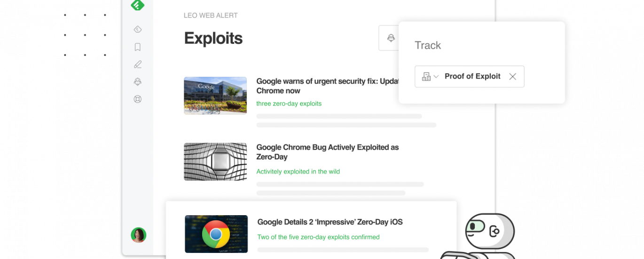
Task: Click 'Two of the five zero-day exploits confirmed'
Action: click(318, 237)
